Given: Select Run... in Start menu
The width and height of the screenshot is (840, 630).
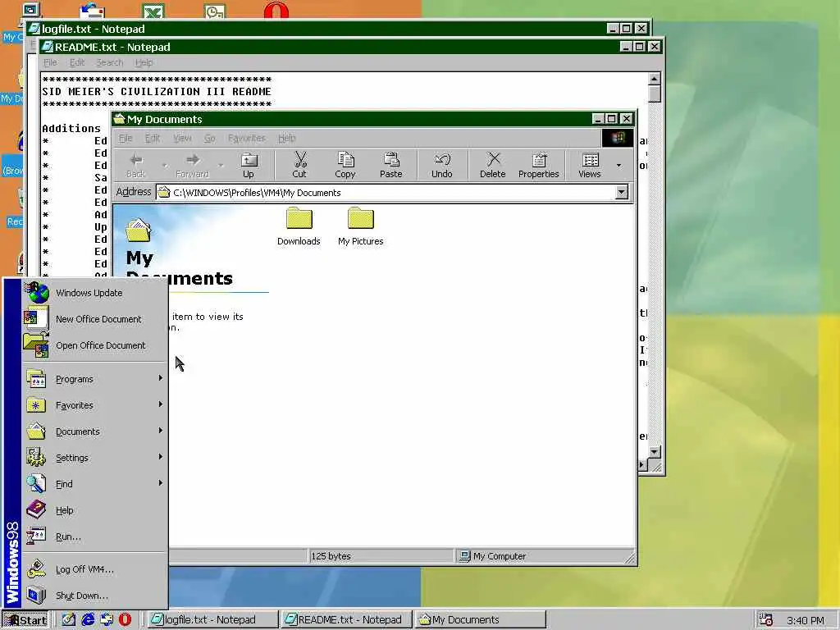Looking at the screenshot, I should [x=95, y=536].
